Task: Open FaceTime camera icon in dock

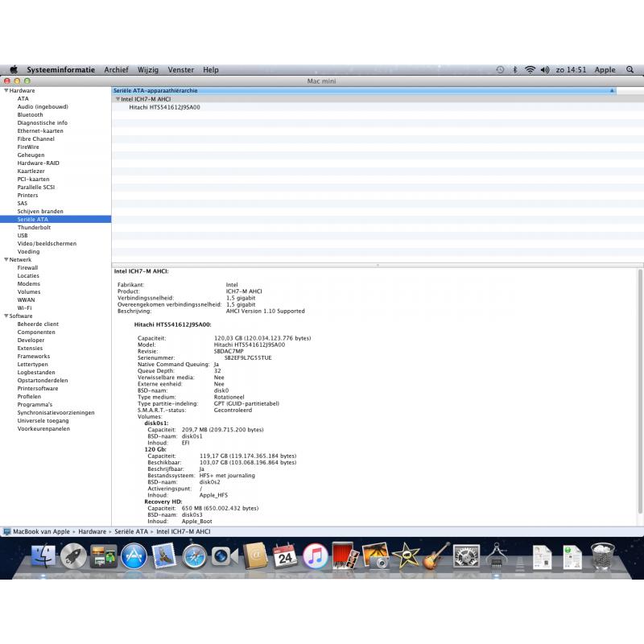Action: pyautogui.click(x=225, y=556)
